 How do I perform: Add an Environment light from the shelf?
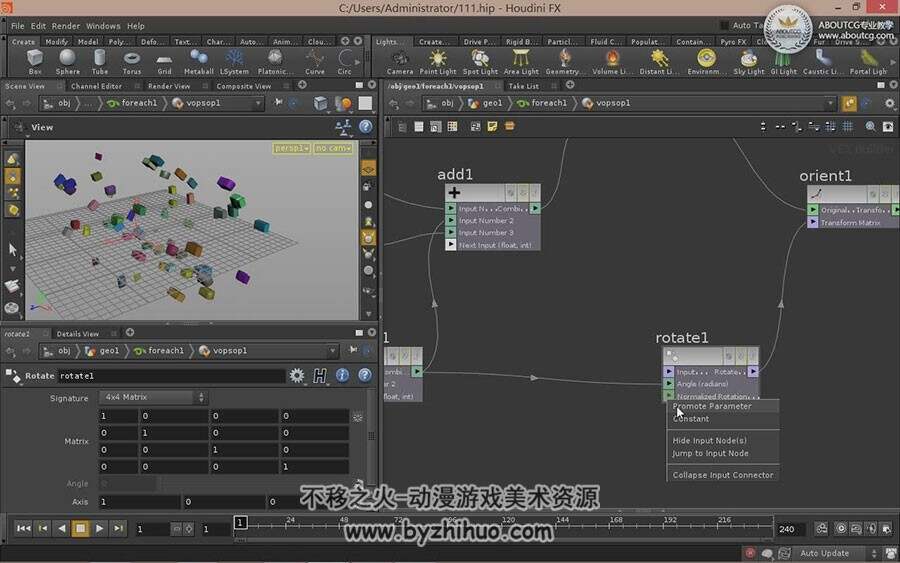click(706, 62)
